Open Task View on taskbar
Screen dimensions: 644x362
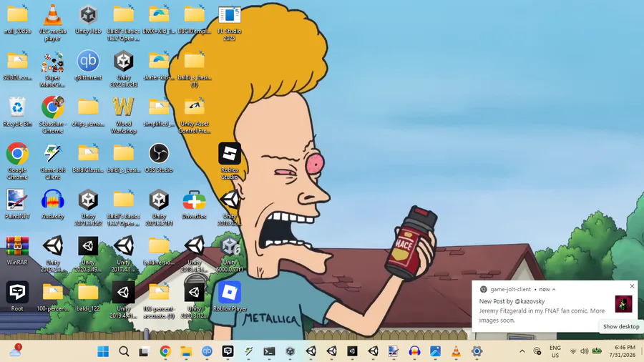[144, 351]
